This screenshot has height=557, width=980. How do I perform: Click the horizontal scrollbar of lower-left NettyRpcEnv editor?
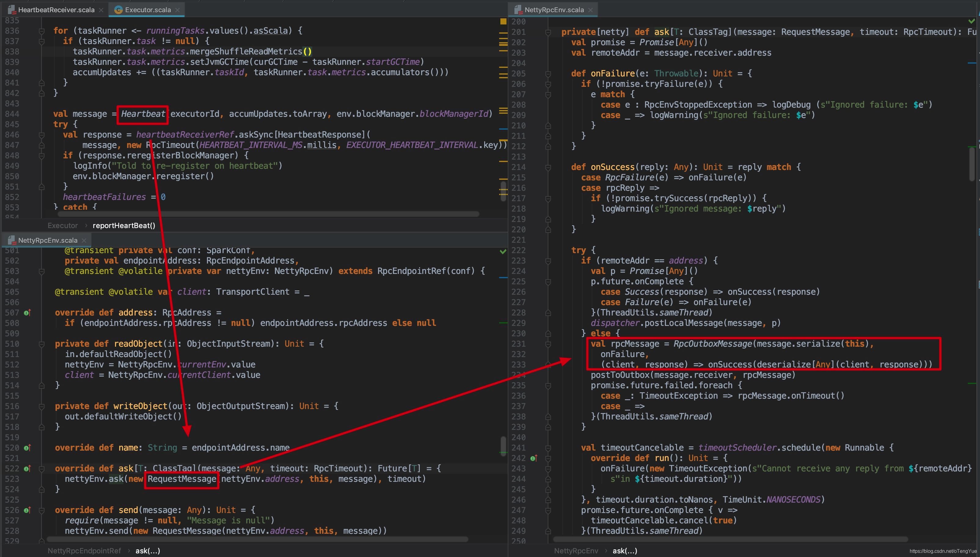click(257, 539)
